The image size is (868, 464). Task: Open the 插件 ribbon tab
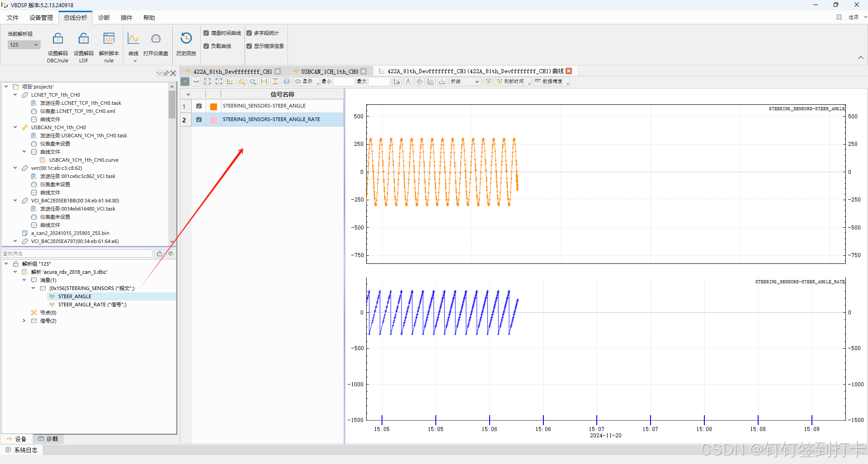(x=127, y=18)
